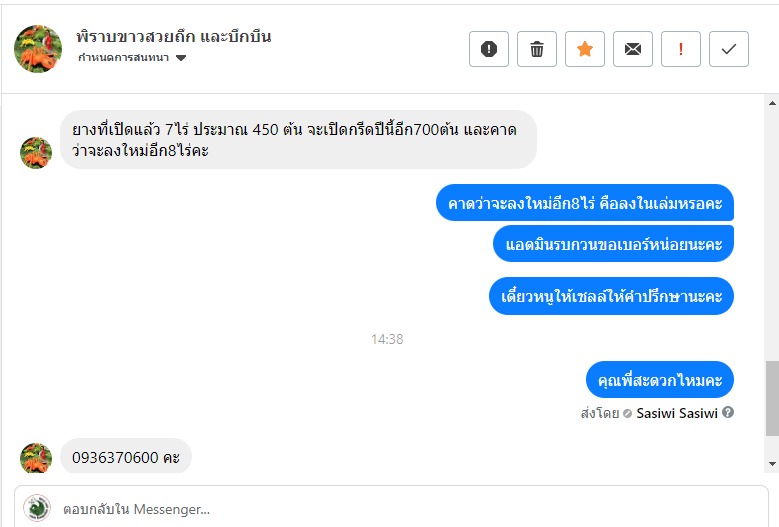Open contact name พิราบขาวสวยถึก และบึกบึน
The width and height of the screenshot is (779, 527).
[x=174, y=37]
